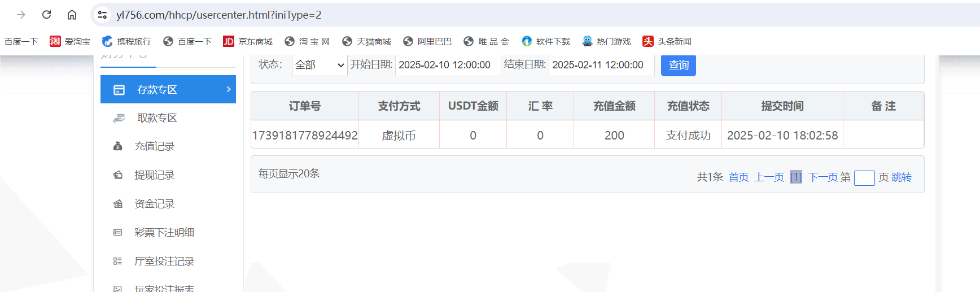Image resolution: width=980 pixels, height=292 pixels.
Task: Open the 状态 dropdown showing 全部
Action: (x=320, y=65)
